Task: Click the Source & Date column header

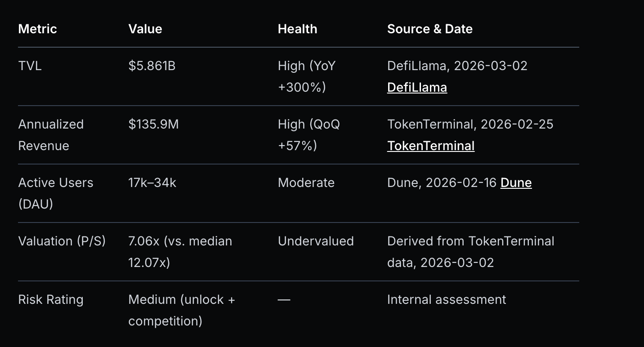Action: coord(429,29)
